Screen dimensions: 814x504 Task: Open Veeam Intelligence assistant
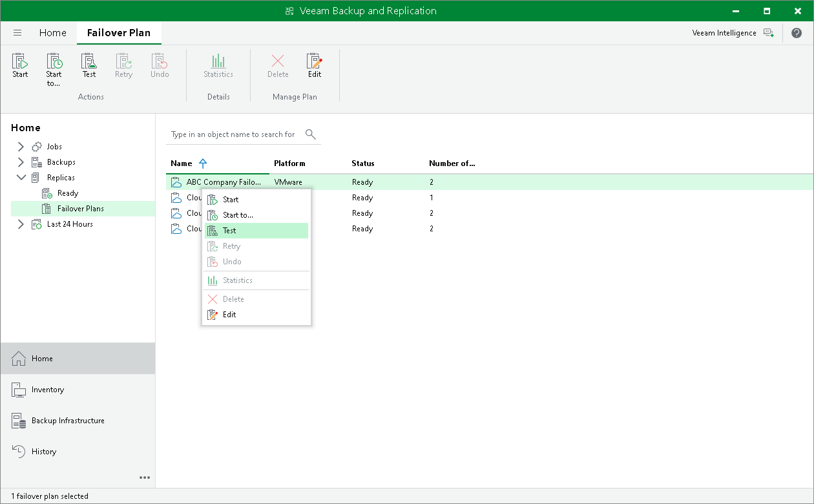[x=733, y=33]
